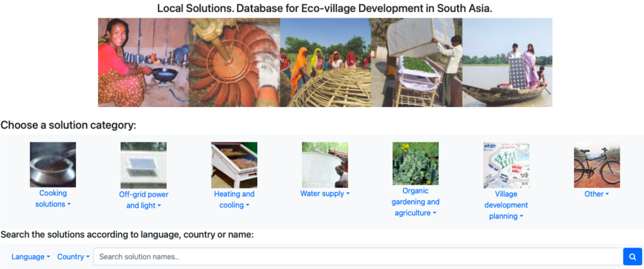This screenshot has height=269, width=644.
Task: Expand the Other category dropdown
Action: [597, 194]
